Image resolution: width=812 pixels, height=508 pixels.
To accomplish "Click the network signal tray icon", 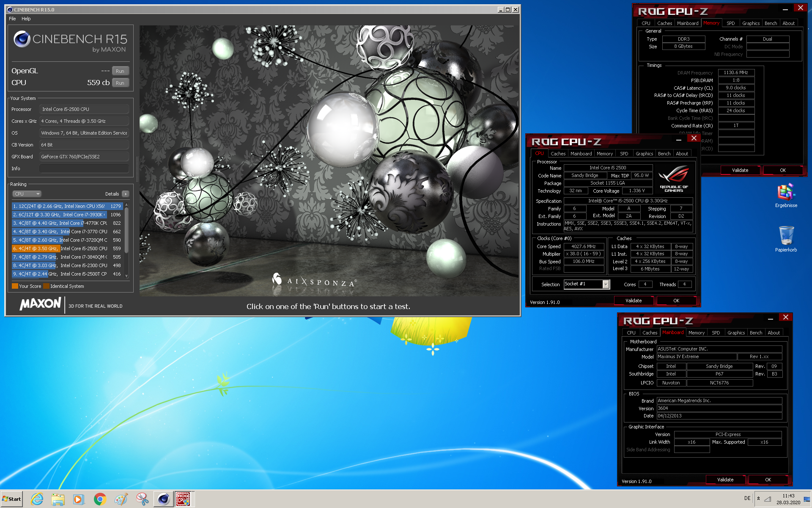I will tap(768, 499).
